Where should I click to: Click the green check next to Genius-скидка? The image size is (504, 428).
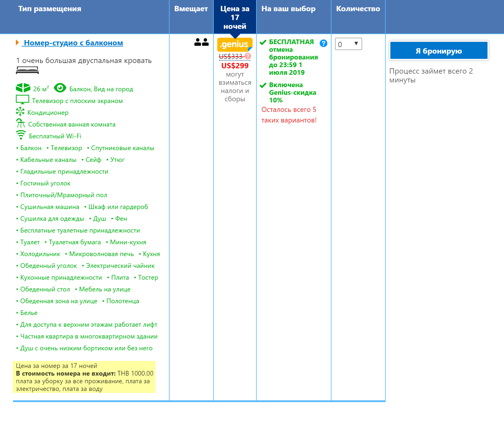263,85
